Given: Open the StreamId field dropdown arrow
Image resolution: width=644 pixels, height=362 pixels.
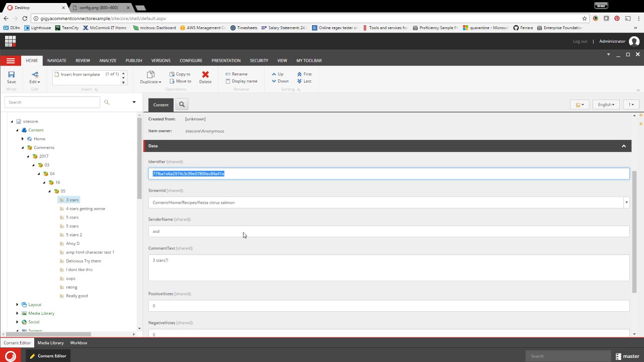Looking at the screenshot, I should (626, 203).
